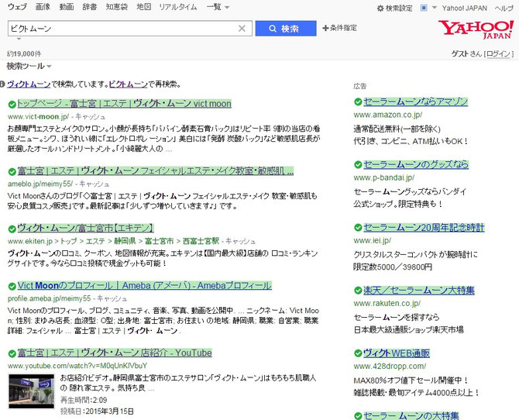
Task: Click green check icon beside Amebaプロフィール result
Action: 12,286
